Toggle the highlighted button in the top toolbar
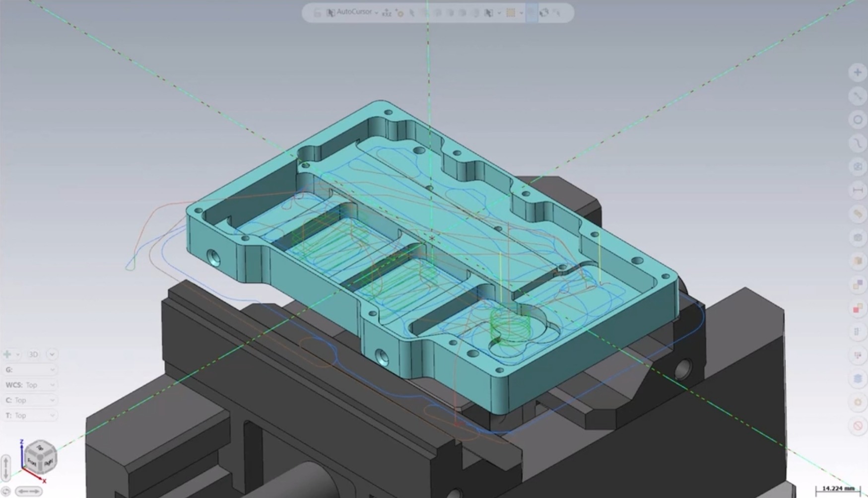This screenshot has height=498, width=868. [x=531, y=13]
